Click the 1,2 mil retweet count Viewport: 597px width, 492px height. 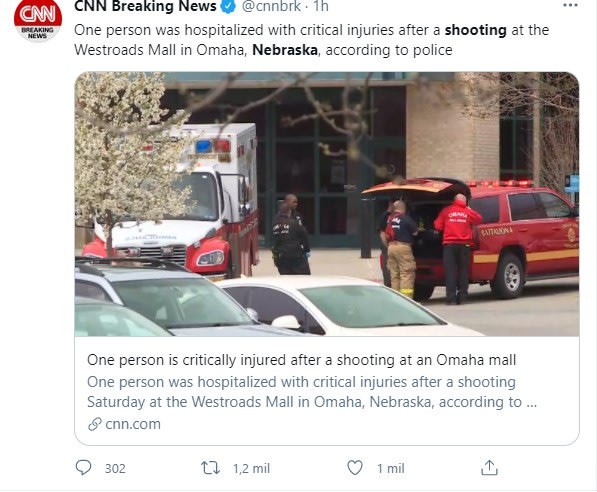pyautogui.click(x=252, y=468)
